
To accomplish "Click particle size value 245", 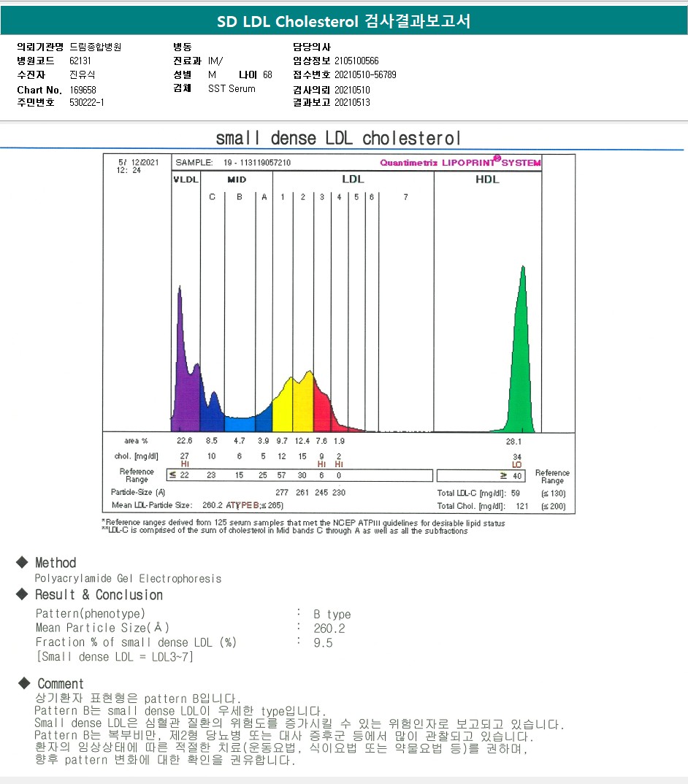I will pyautogui.click(x=321, y=493).
